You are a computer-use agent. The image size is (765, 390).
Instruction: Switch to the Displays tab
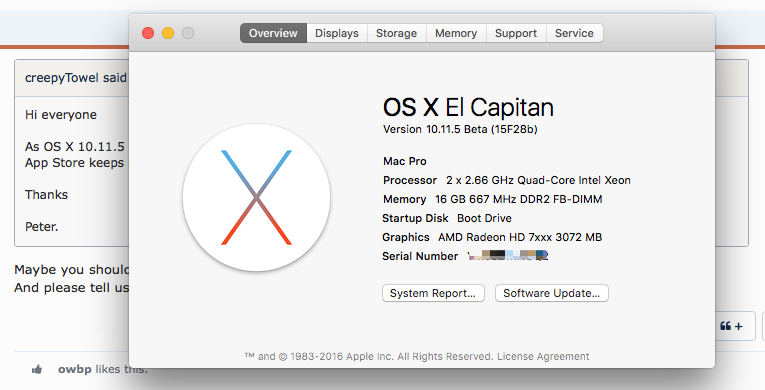click(x=337, y=33)
